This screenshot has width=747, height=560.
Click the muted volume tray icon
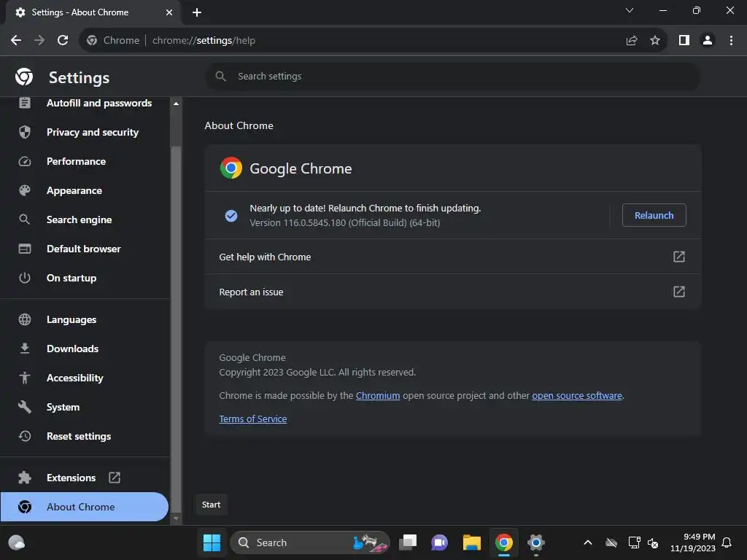click(653, 542)
